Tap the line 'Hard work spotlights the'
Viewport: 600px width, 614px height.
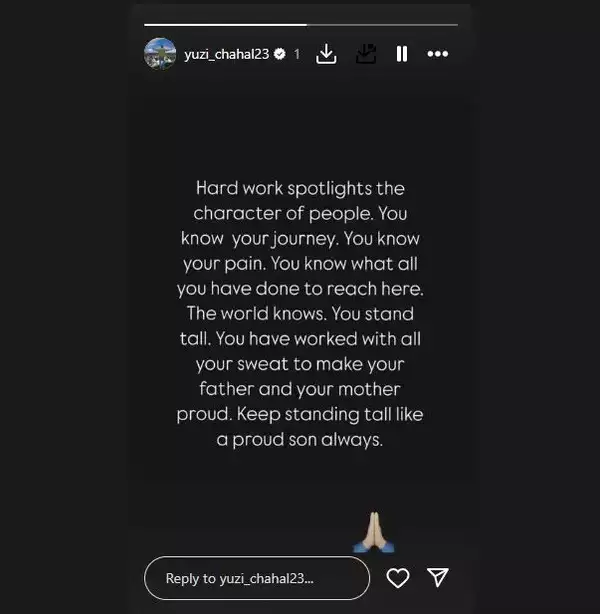[x=300, y=188]
